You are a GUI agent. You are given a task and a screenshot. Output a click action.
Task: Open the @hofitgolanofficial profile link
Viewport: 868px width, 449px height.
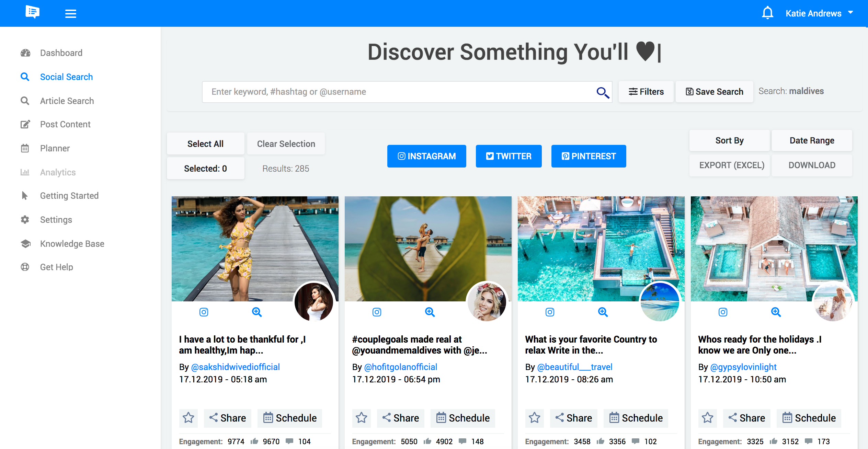(x=400, y=367)
